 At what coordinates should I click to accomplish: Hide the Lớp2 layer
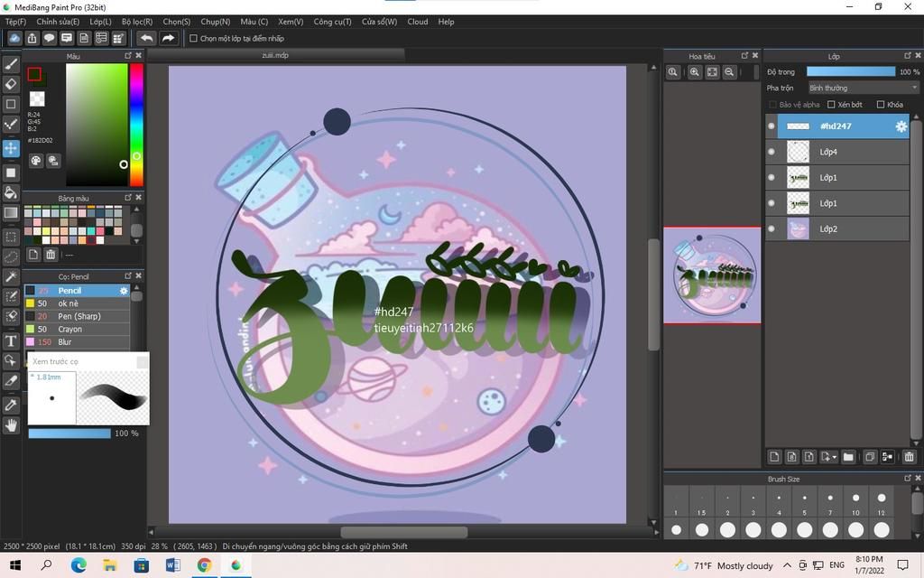tap(772, 228)
